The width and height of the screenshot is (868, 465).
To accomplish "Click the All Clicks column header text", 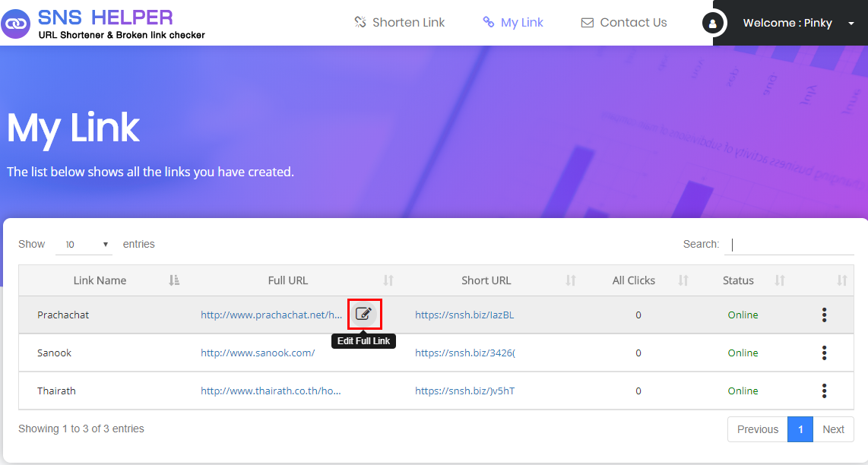I will pos(633,280).
